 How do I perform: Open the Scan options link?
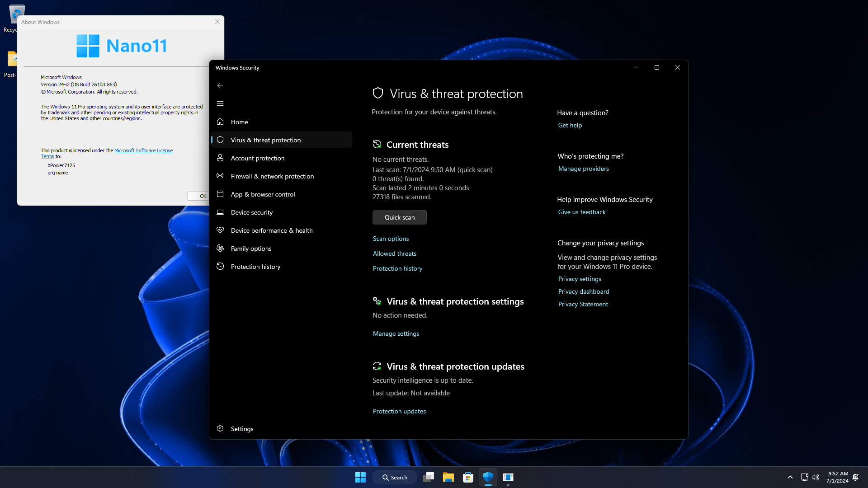point(391,239)
